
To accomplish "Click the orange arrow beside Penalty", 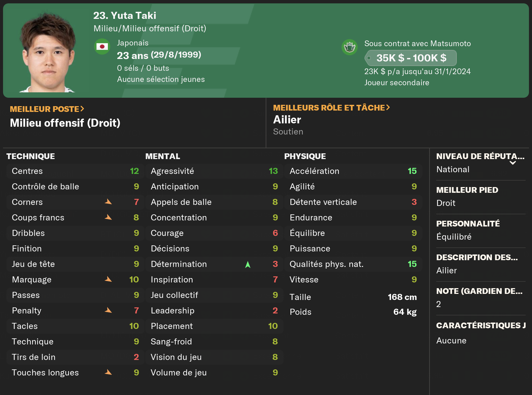I will pyautogui.click(x=108, y=310).
